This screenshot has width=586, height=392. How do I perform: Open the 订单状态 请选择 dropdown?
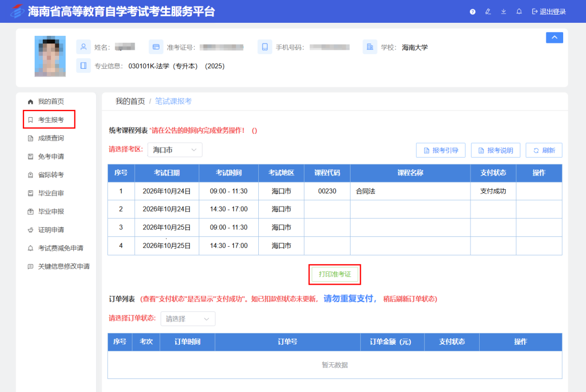(188, 318)
